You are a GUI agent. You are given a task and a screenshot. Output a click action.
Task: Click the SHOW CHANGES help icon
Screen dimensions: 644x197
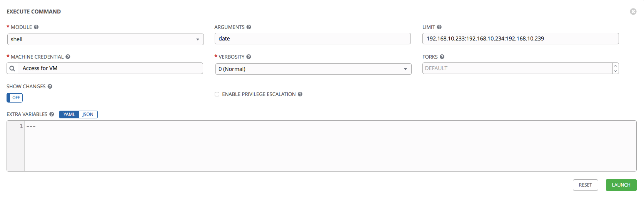pyautogui.click(x=50, y=86)
